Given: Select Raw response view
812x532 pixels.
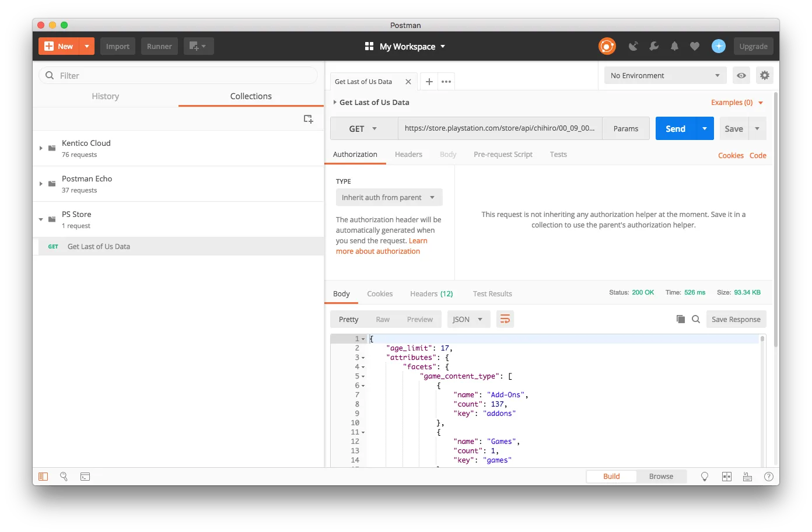Looking at the screenshot, I should pos(383,319).
